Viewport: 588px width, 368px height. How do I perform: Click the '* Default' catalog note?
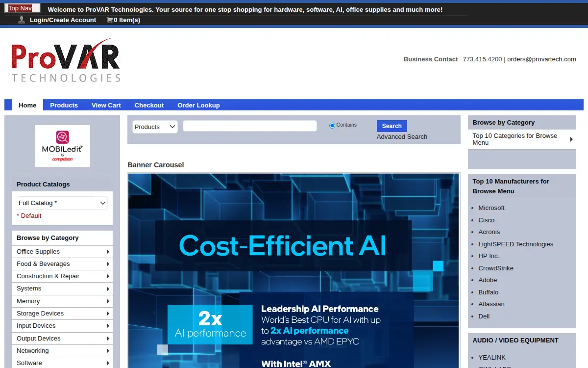(29, 216)
